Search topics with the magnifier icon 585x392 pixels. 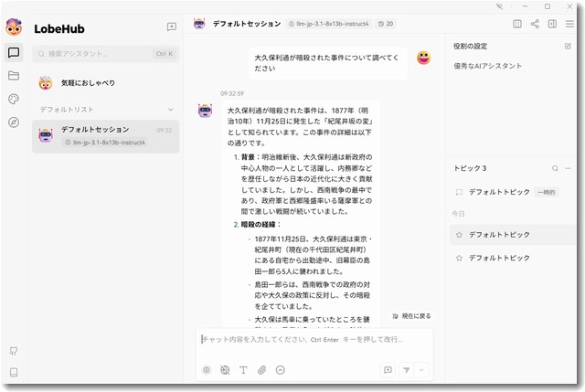coord(554,168)
